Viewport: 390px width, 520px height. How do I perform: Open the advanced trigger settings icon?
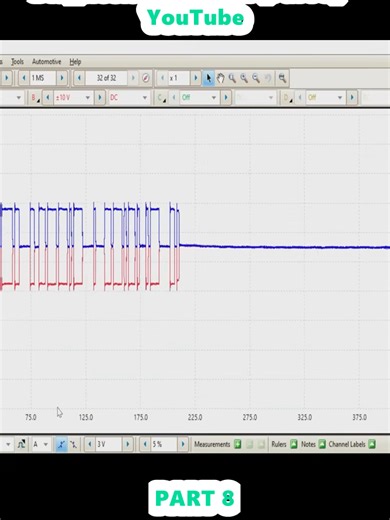[x=21, y=444]
